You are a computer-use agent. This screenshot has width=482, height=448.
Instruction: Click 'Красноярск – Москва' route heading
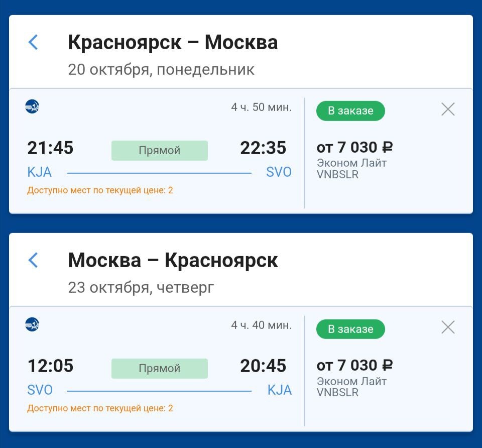click(173, 43)
